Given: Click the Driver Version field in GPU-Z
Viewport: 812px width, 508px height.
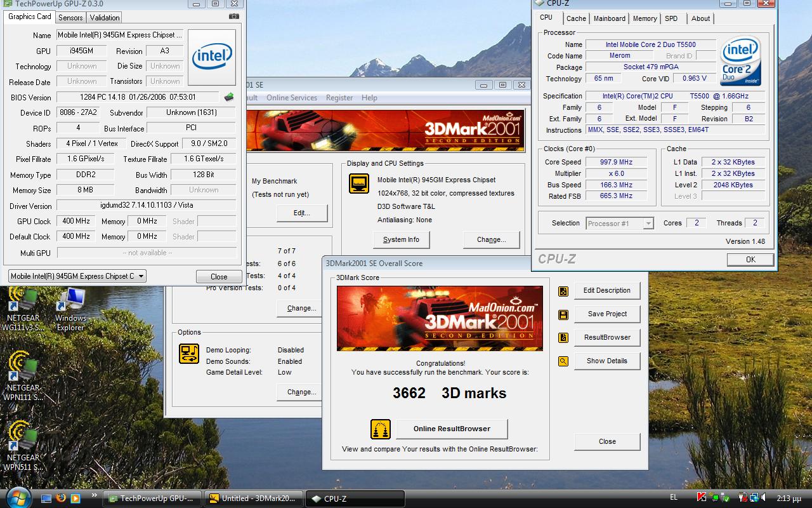Looking at the screenshot, I should click(x=146, y=206).
